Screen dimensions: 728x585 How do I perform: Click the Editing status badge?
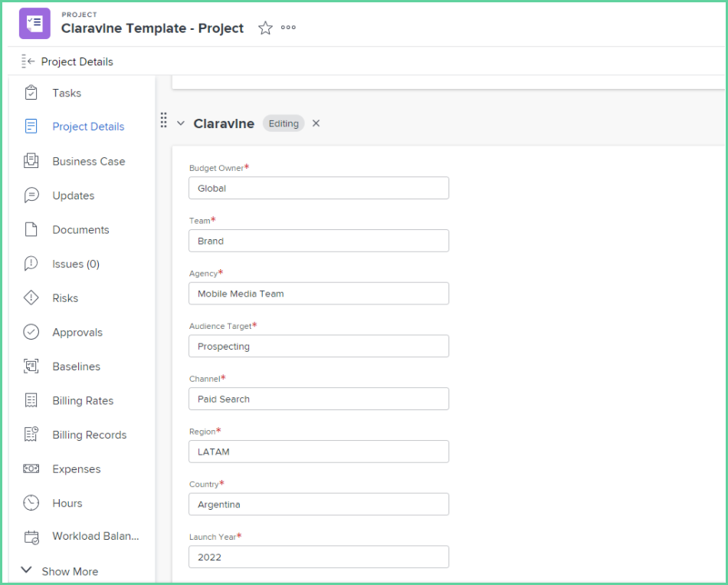click(x=284, y=123)
